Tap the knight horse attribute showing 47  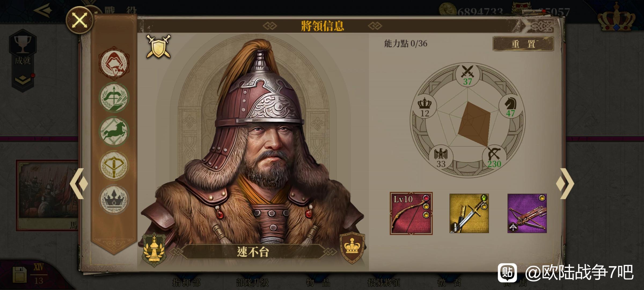(x=510, y=107)
